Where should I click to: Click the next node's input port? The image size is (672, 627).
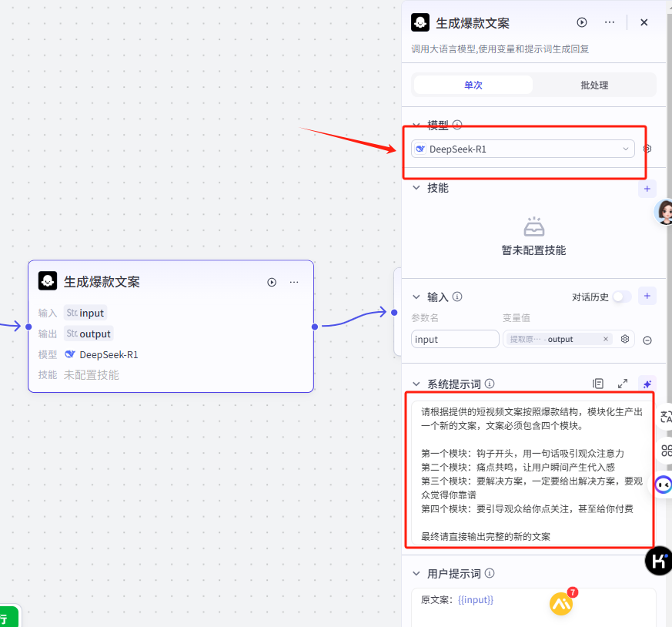(x=394, y=313)
